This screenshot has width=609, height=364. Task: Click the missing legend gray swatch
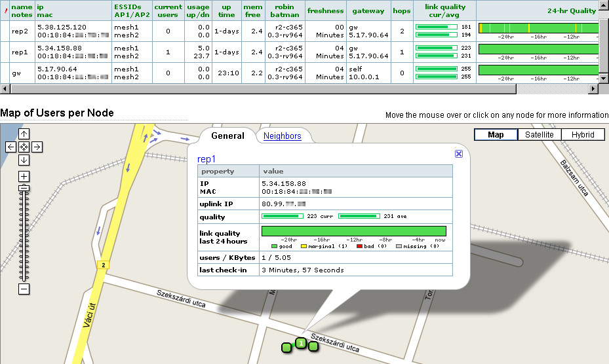pos(399,246)
